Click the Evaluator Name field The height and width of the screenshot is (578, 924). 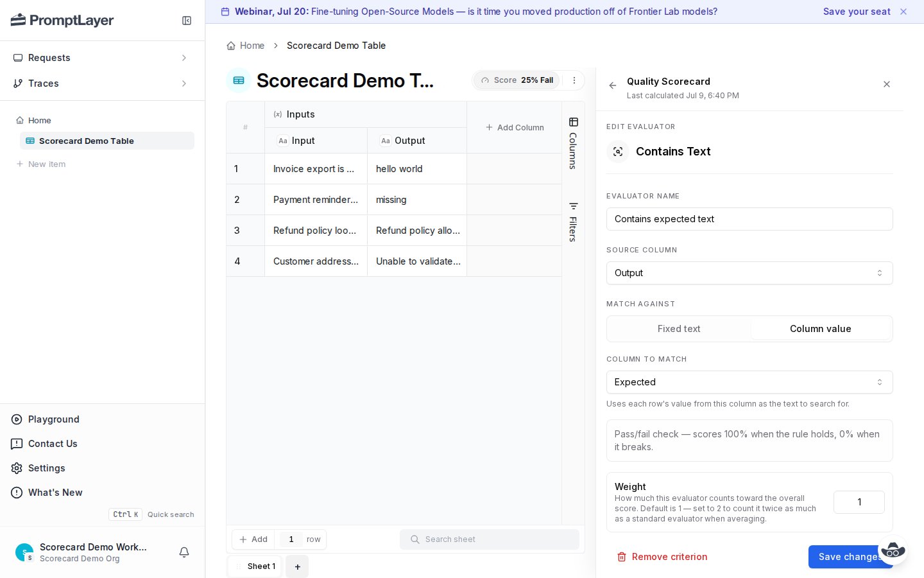pos(749,219)
